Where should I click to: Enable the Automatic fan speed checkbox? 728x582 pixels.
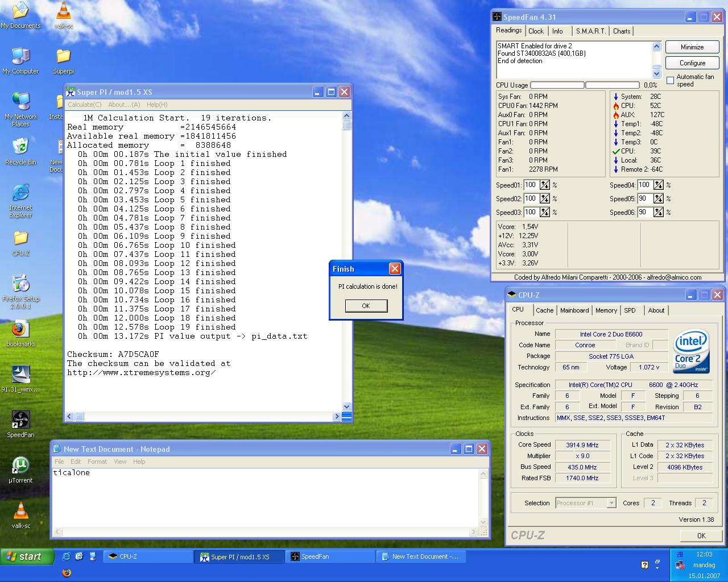(670, 80)
